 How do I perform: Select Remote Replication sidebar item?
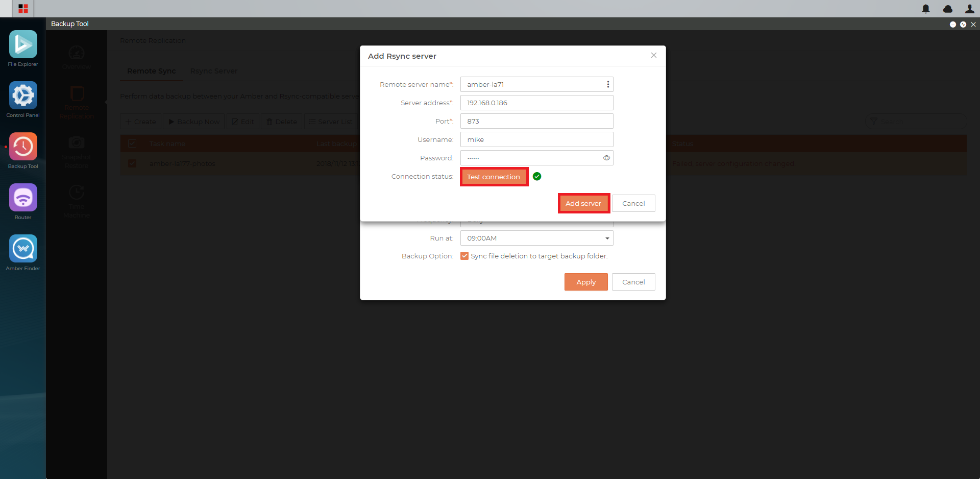tap(77, 103)
